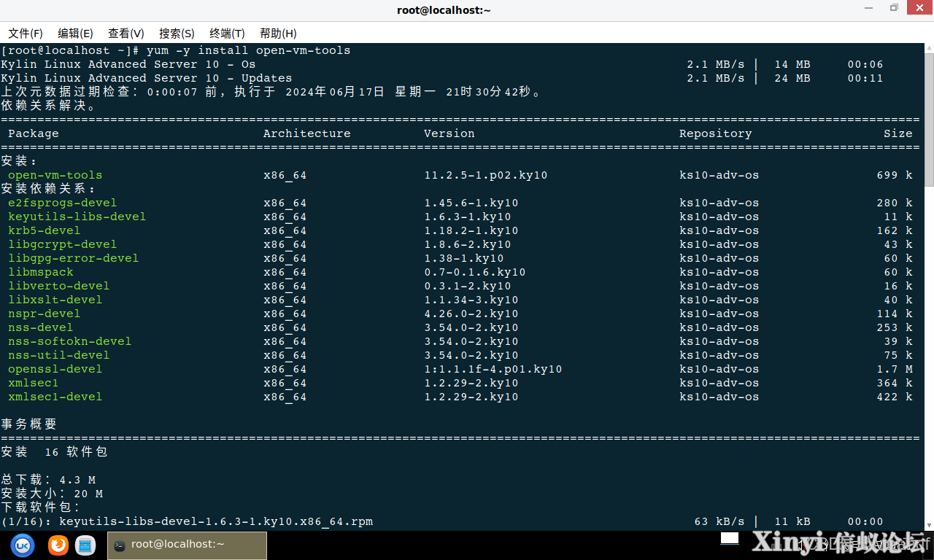Click the 事务概要 heading
The height and width of the screenshot is (560, 934).
tap(28, 424)
